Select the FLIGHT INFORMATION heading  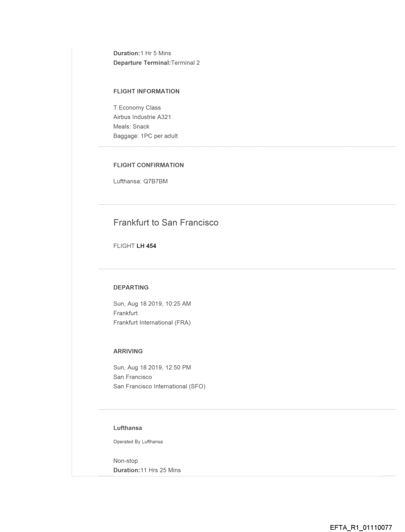point(146,91)
